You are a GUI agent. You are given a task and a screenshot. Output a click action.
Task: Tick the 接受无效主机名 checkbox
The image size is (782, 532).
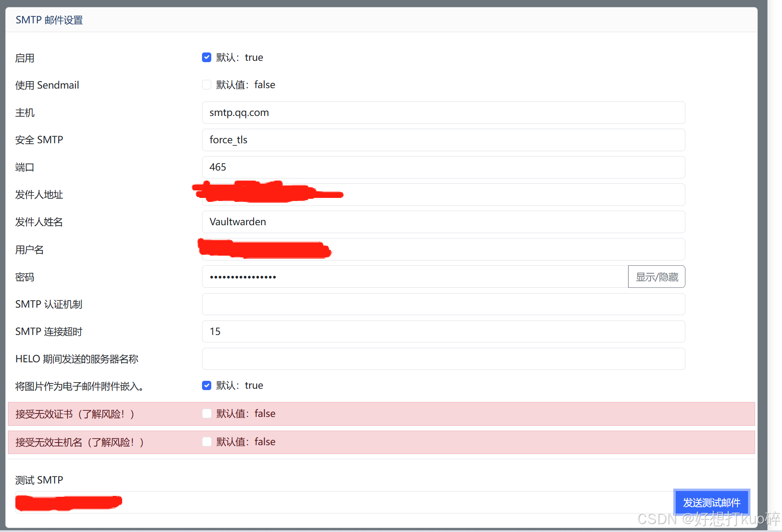tap(206, 442)
